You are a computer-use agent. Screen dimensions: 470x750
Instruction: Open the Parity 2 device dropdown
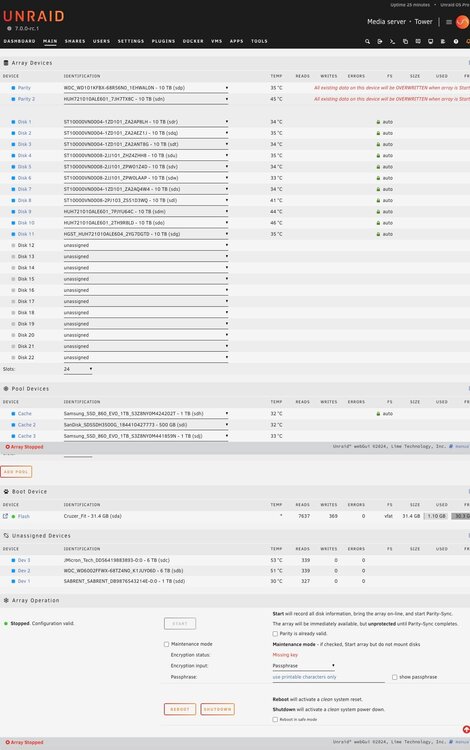click(146, 99)
